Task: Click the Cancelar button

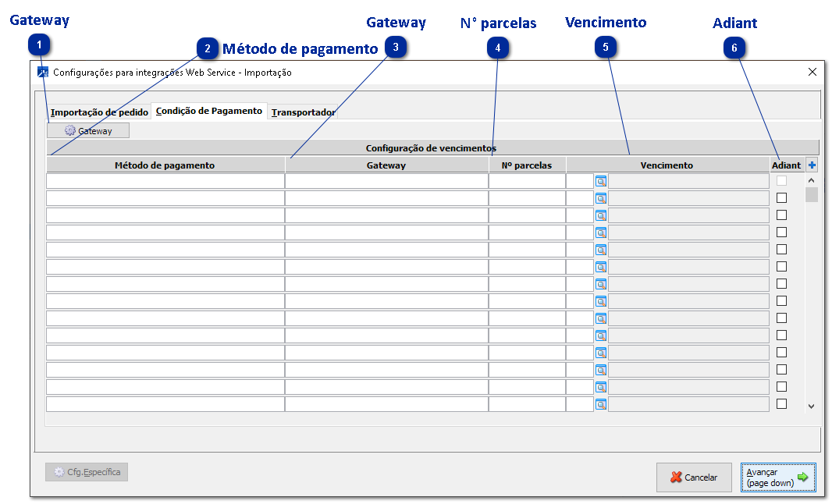Action: [694, 477]
